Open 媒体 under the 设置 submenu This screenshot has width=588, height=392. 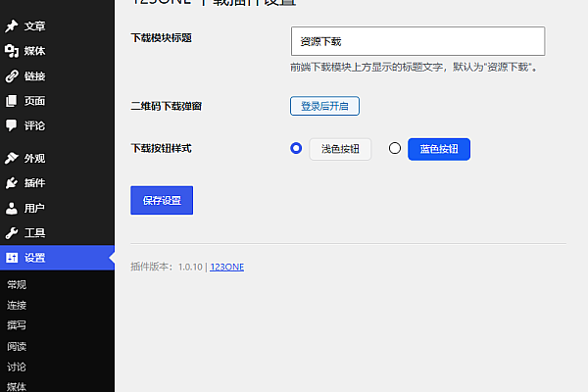point(17,387)
